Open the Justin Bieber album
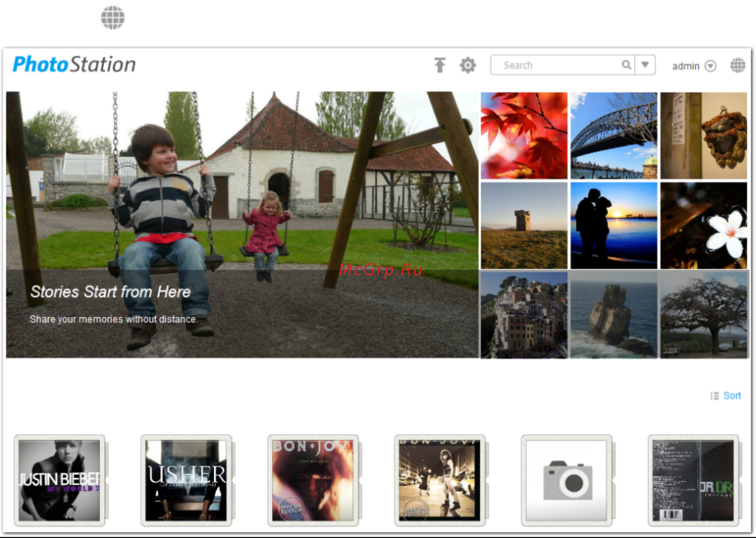This screenshot has width=756, height=538. tap(60, 480)
